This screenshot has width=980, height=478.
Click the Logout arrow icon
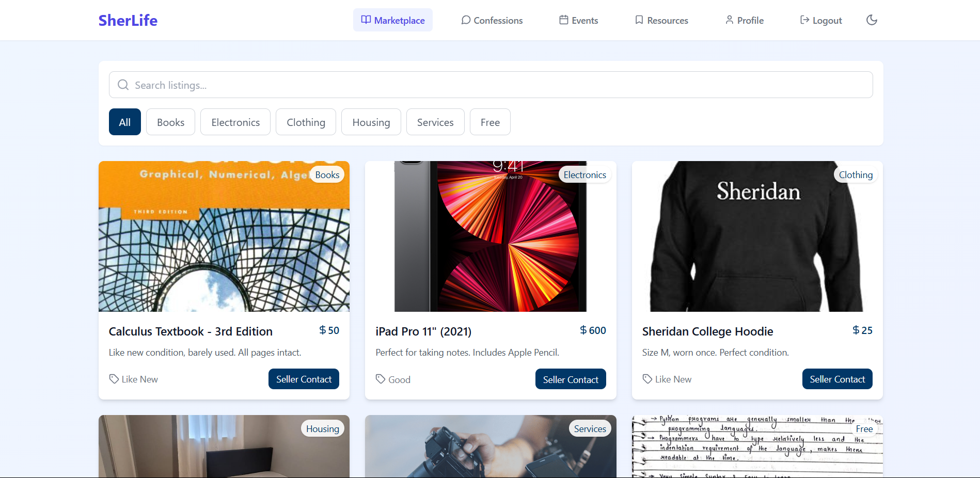(804, 20)
